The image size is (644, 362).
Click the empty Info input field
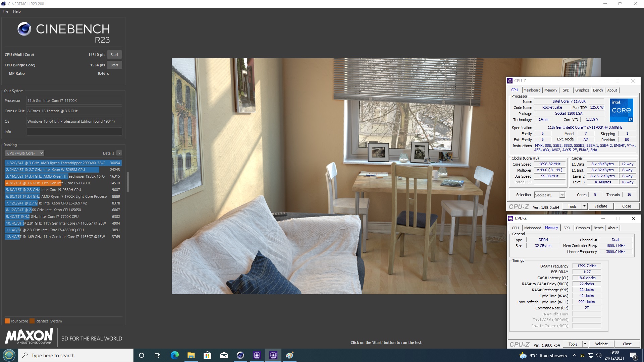(x=74, y=132)
